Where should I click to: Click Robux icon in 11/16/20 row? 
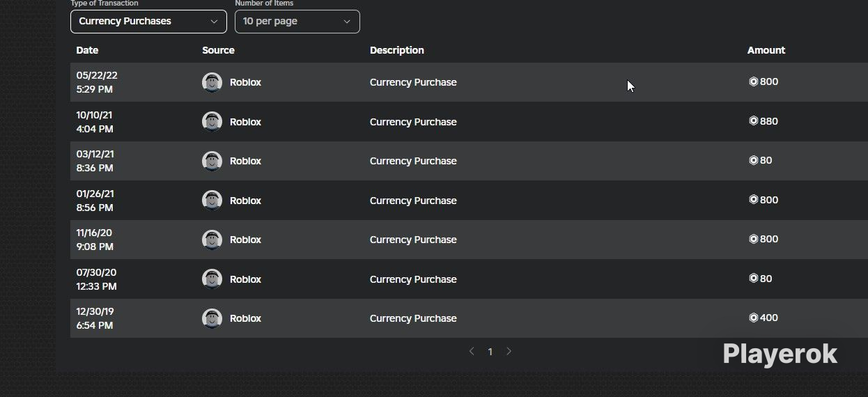coord(753,239)
